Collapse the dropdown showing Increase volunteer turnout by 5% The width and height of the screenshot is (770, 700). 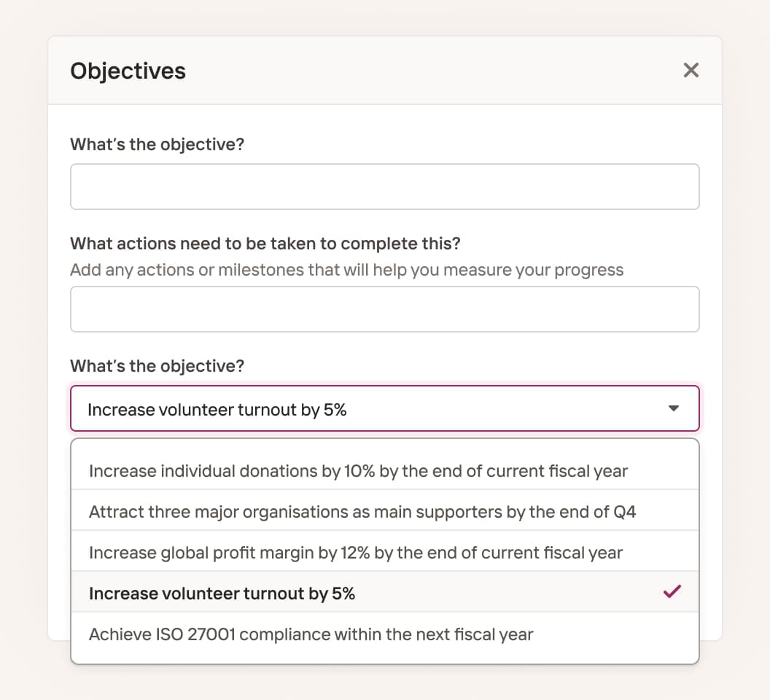point(384,409)
